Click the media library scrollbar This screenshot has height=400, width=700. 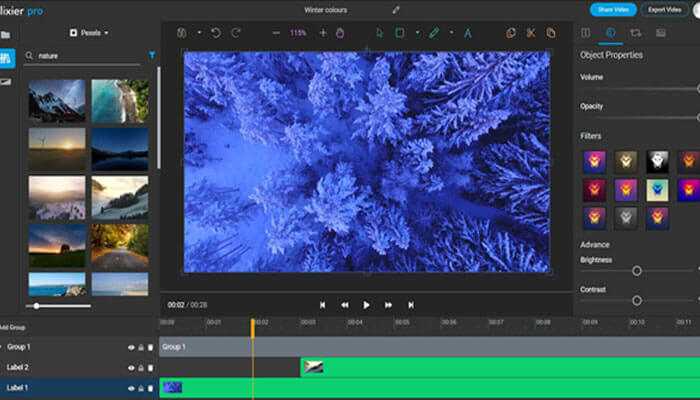tap(158, 118)
